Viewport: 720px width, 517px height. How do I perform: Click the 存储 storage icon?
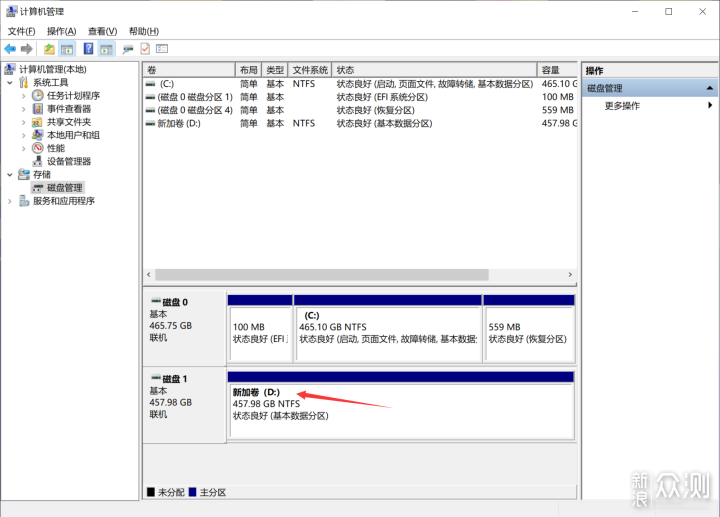pos(24,174)
